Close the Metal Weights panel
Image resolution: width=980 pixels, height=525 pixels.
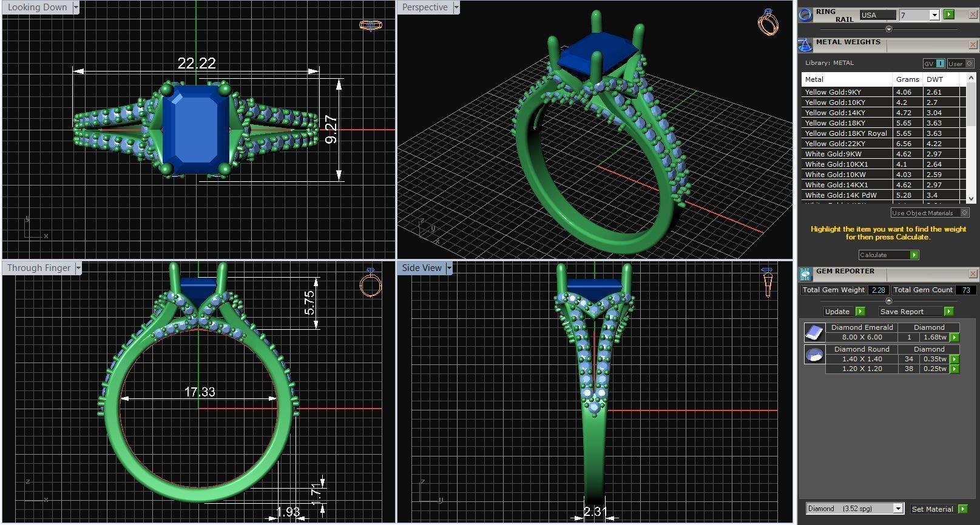pos(973,45)
